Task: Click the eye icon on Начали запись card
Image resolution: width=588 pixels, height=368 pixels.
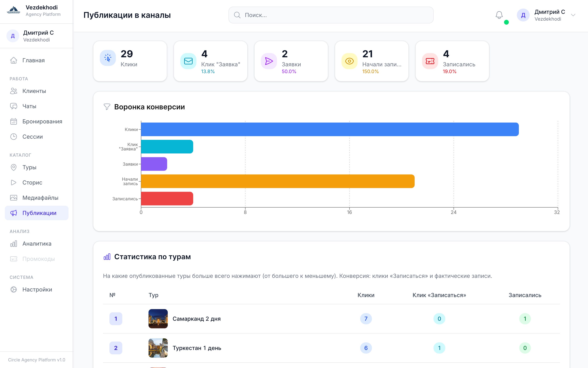Action: pos(349,61)
